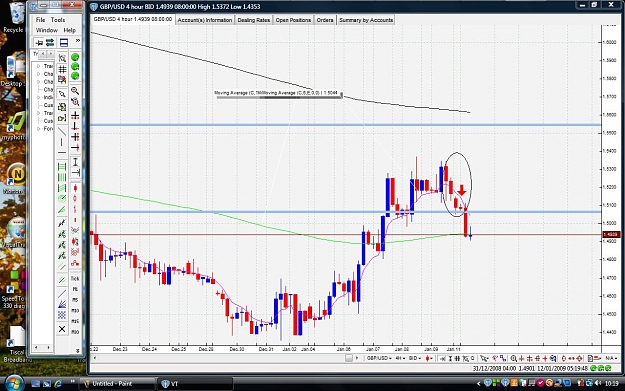Viewport: 625px width, 391px height.
Task: Expand the For... tree node
Action: tap(38, 129)
